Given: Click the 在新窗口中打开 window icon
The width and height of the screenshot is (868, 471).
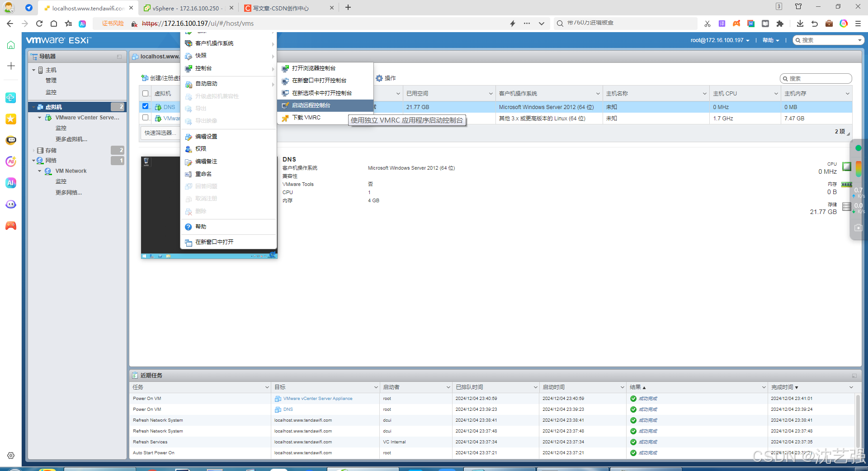Looking at the screenshot, I should click(x=189, y=243).
